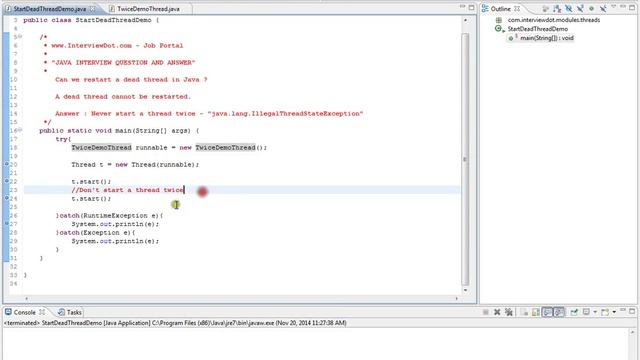Switch to TwiceDemoThread.java tab
Image resolution: width=640 pixels, height=360 pixels.
[x=148, y=9]
